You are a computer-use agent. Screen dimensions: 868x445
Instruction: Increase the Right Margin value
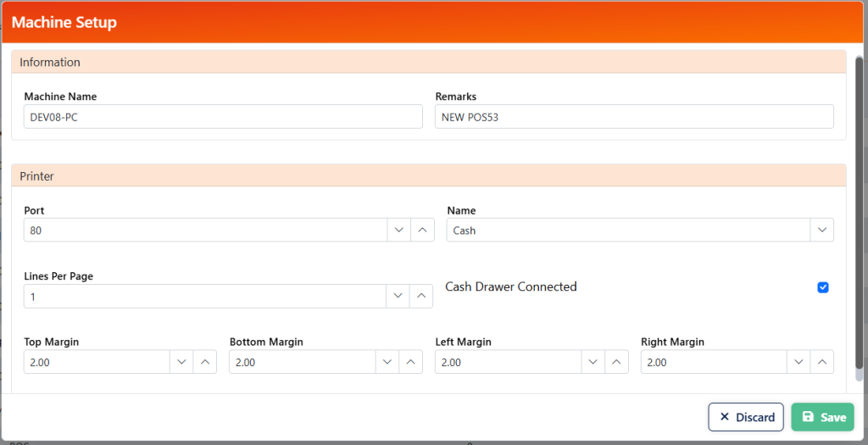click(821, 362)
